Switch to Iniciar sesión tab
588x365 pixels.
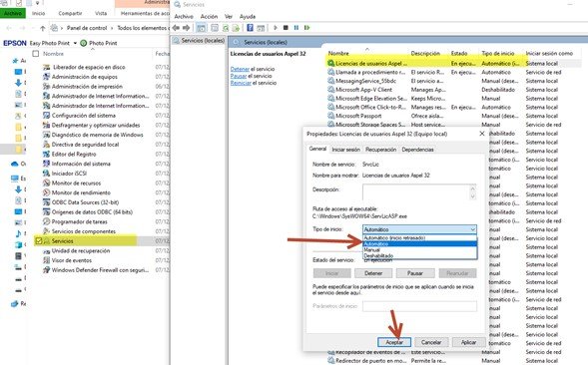[x=345, y=150]
